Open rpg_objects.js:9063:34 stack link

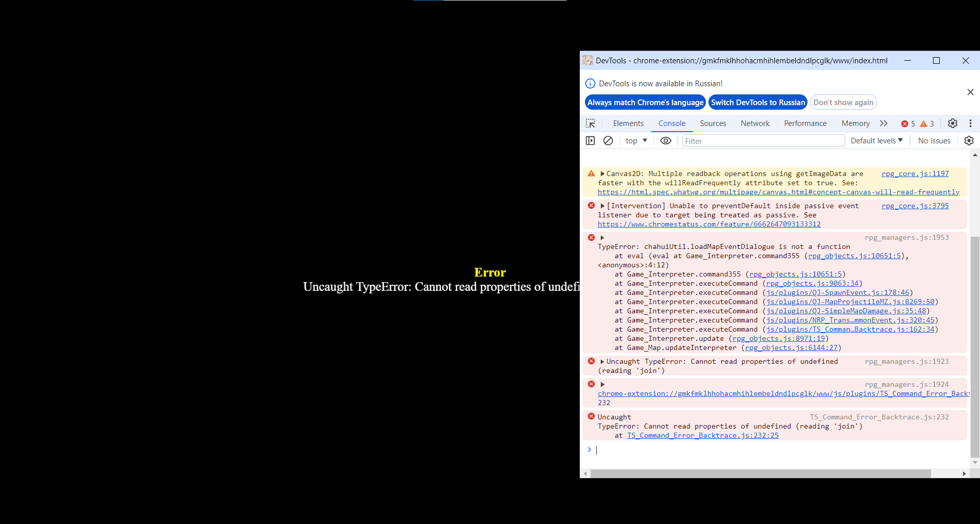[812, 284]
